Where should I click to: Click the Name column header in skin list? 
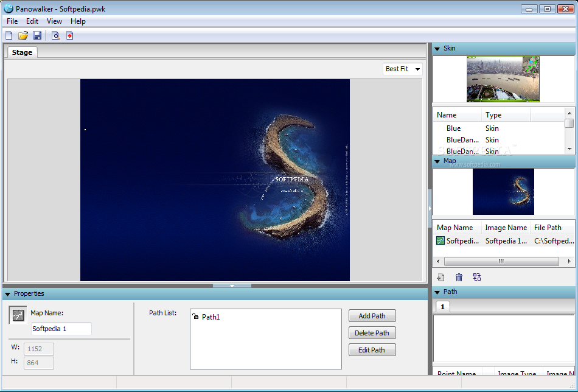pos(458,115)
